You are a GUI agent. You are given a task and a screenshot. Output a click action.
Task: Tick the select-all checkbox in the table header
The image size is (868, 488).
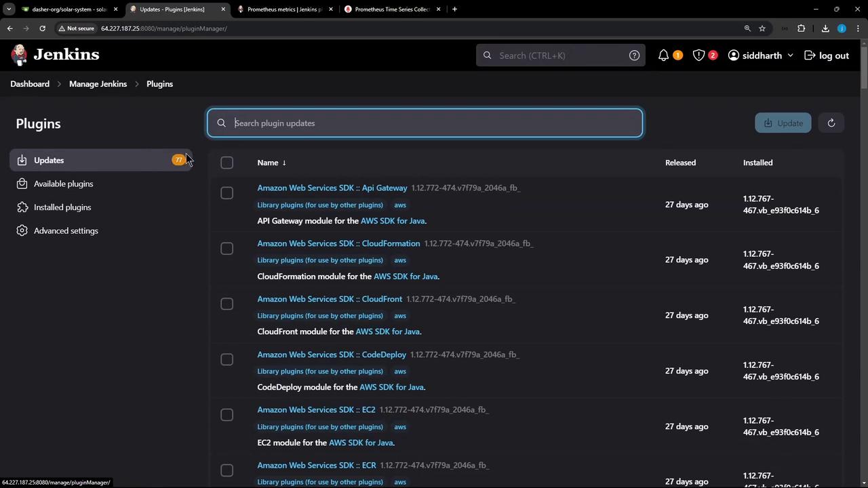(226, 163)
